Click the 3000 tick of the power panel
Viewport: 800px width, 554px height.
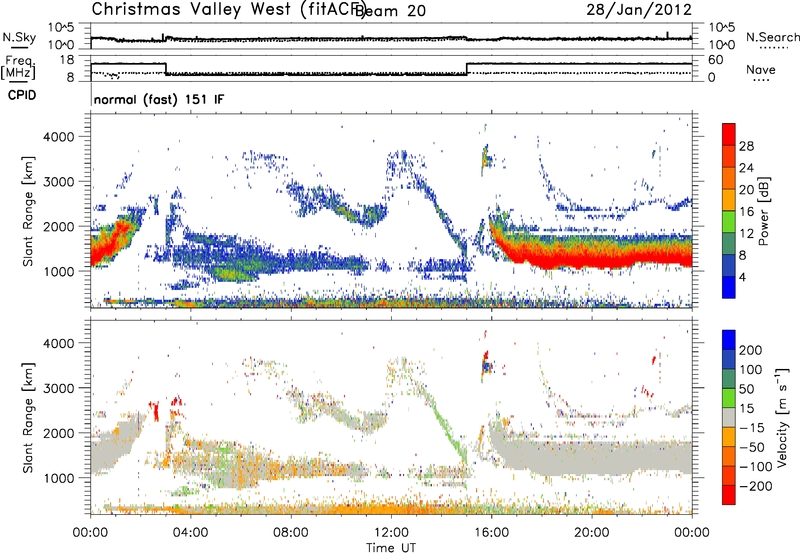tap(58, 182)
